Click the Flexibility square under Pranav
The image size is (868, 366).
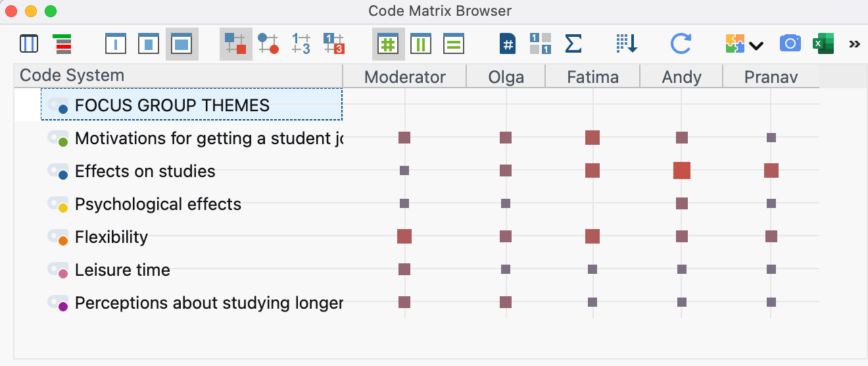[x=771, y=236]
